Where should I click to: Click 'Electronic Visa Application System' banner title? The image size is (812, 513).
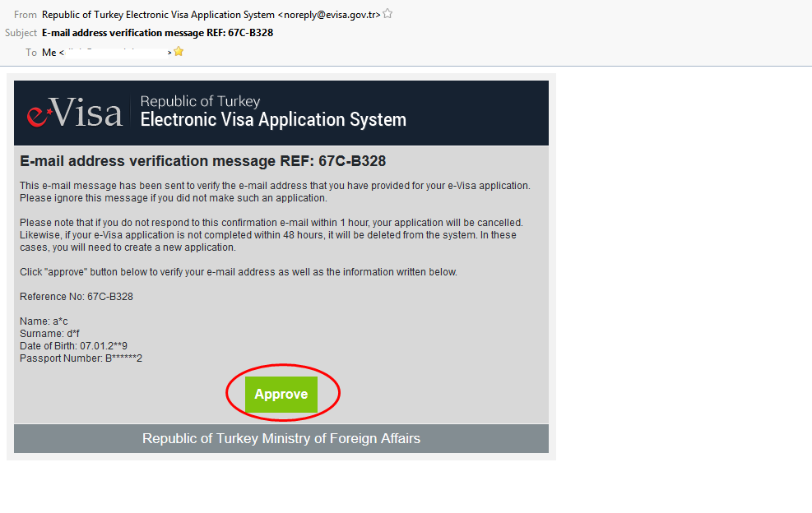tap(273, 119)
